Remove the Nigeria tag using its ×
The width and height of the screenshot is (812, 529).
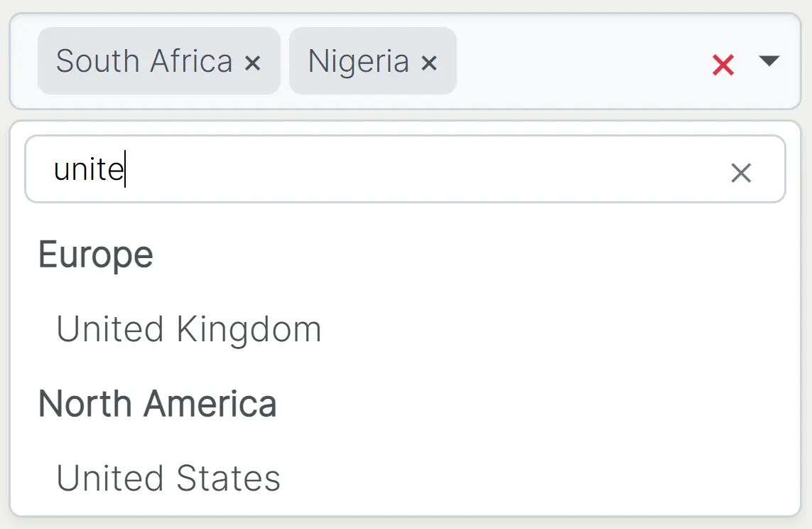click(x=428, y=63)
